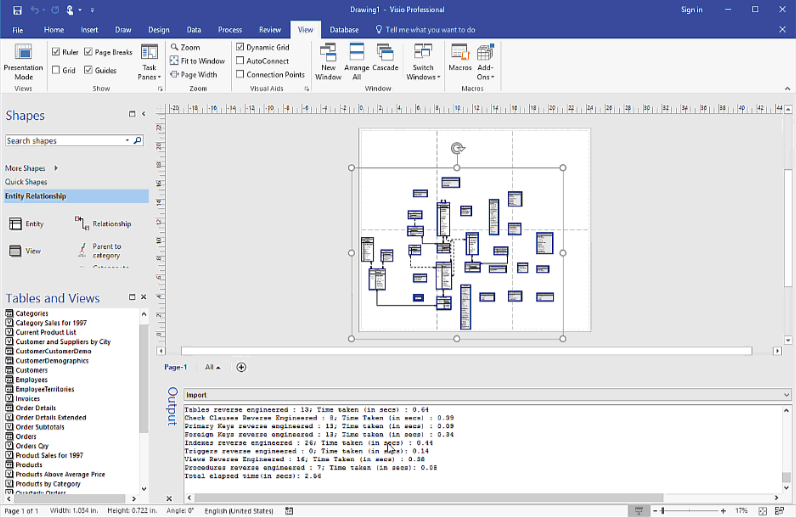
Task: Enable Connection Points checkbox
Action: tap(240, 74)
